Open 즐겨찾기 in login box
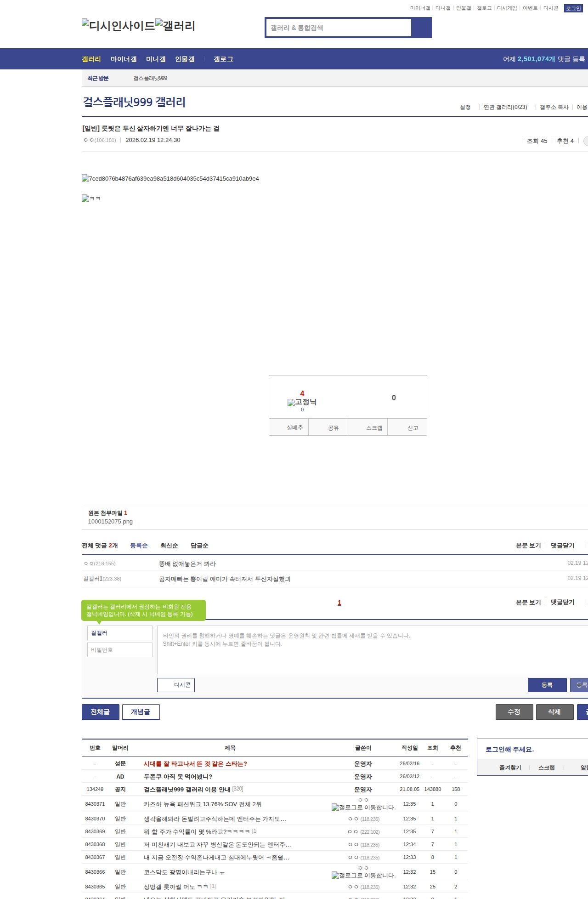The height and width of the screenshot is (899, 588). pos(510,768)
